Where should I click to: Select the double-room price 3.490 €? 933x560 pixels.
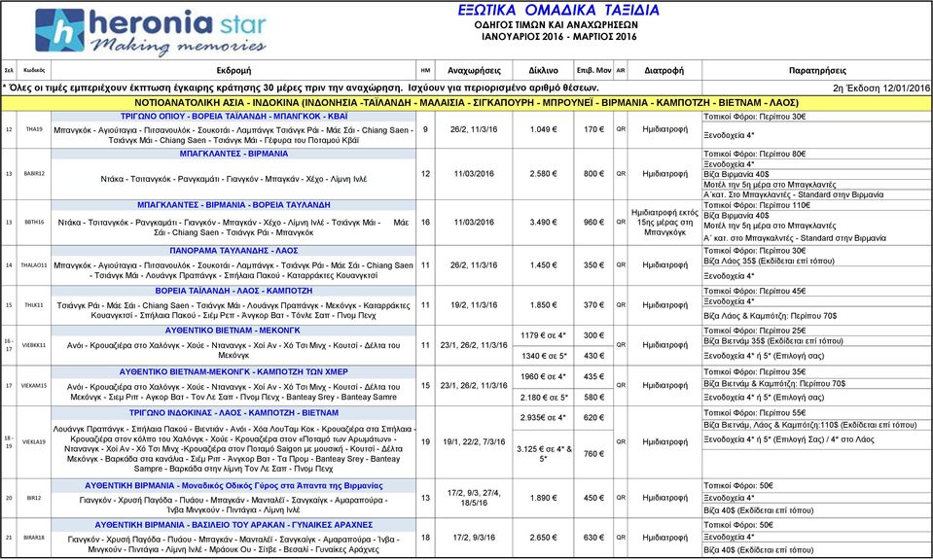tap(543, 222)
